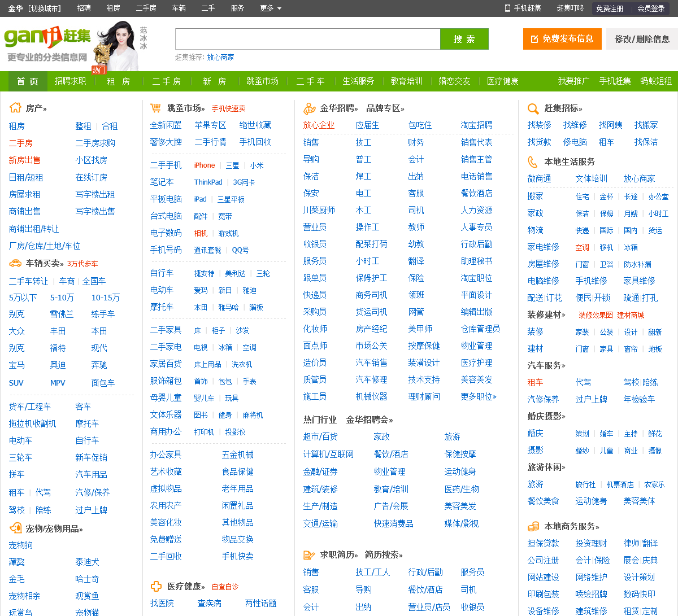Click the Ganji logo at top left

(x=47, y=37)
